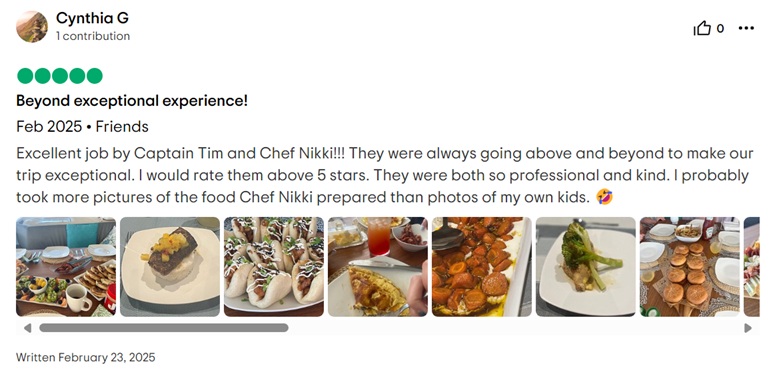Open the breakfast table spread photo

66,267
